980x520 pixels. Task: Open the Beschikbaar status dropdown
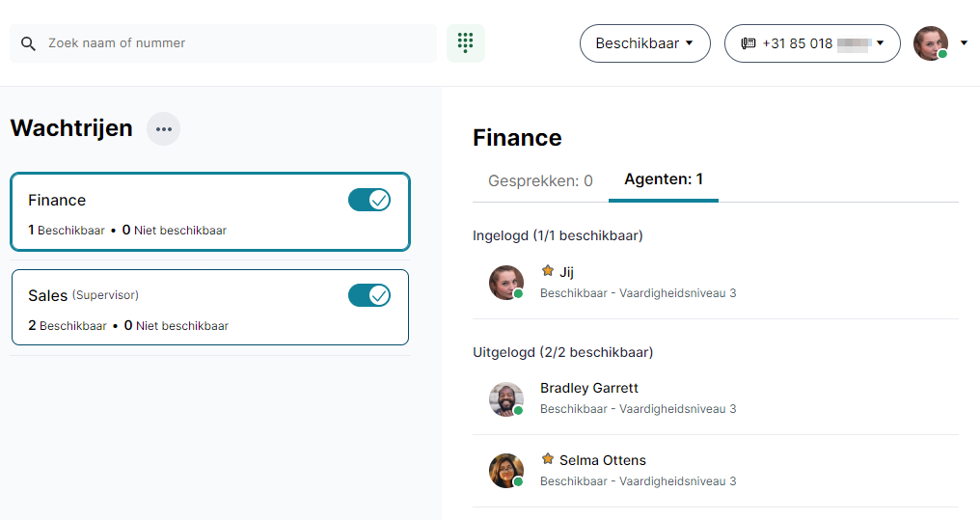click(x=644, y=43)
